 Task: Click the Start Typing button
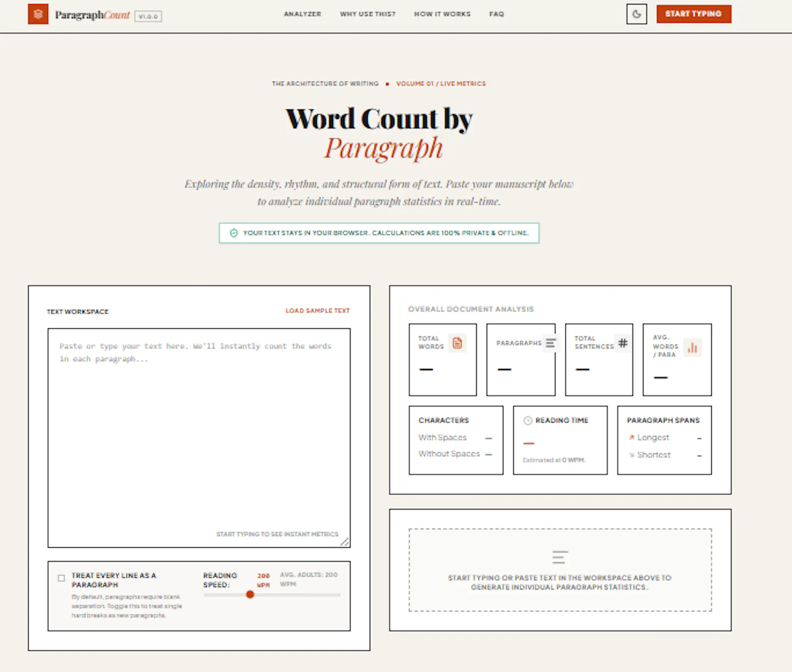point(693,14)
